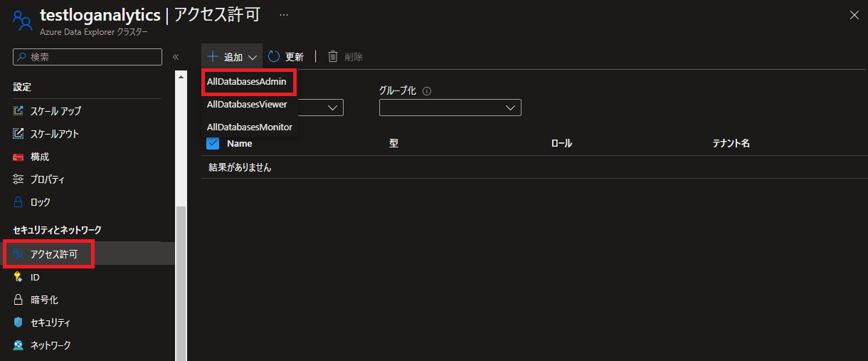Image resolution: width=868 pixels, height=361 pixels.
Task: Open the ellipsis more options menu
Action: [x=284, y=15]
